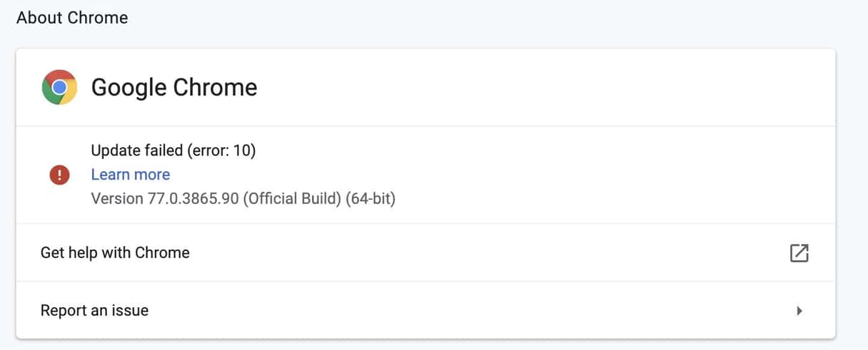Open the Learn more link

pyautogui.click(x=131, y=175)
